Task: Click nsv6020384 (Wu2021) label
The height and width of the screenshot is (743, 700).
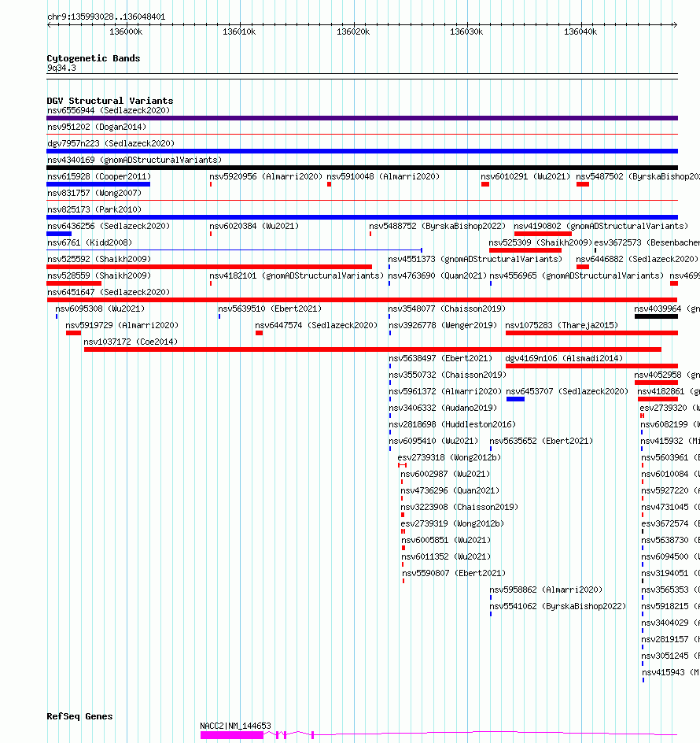Action: (254, 227)
